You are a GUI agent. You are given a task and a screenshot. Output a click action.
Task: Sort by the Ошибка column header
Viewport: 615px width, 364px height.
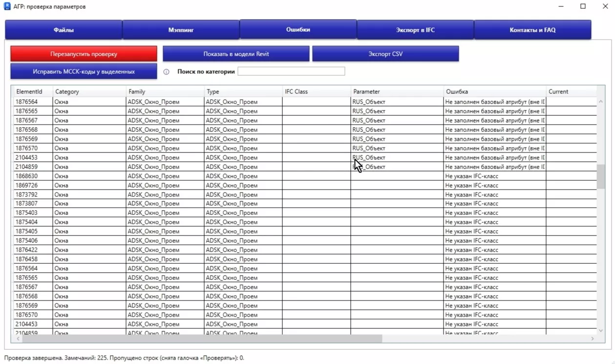(495, 91)
